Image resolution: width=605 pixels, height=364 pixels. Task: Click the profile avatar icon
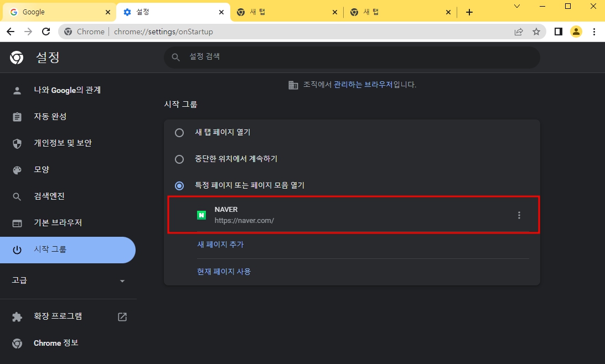tap(576, 32)
